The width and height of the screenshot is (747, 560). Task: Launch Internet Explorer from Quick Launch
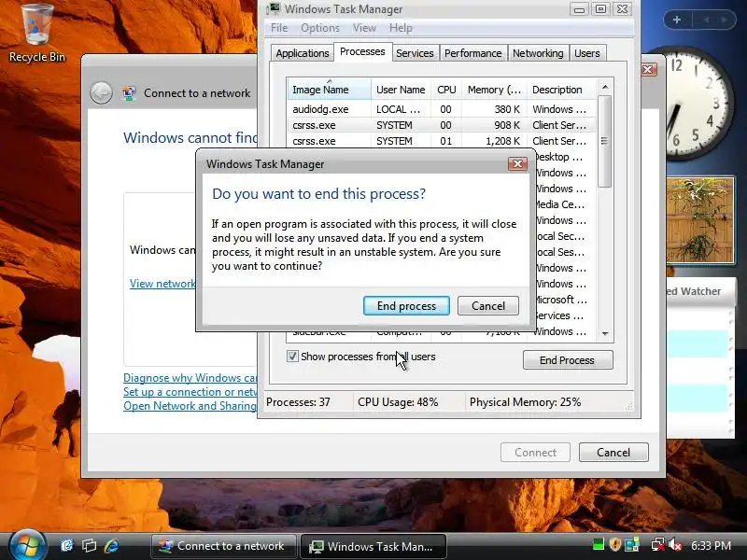pyautogui.click(x=111, y=546)
